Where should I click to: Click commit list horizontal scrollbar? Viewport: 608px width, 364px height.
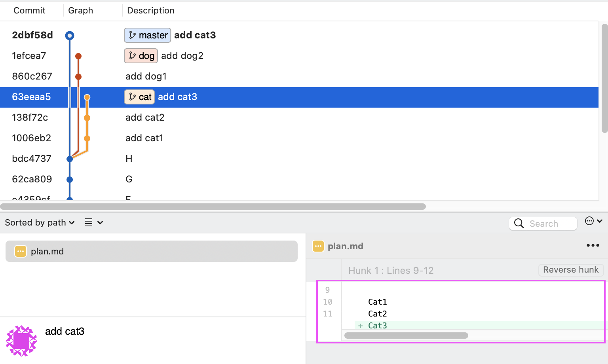pos(213,207)
